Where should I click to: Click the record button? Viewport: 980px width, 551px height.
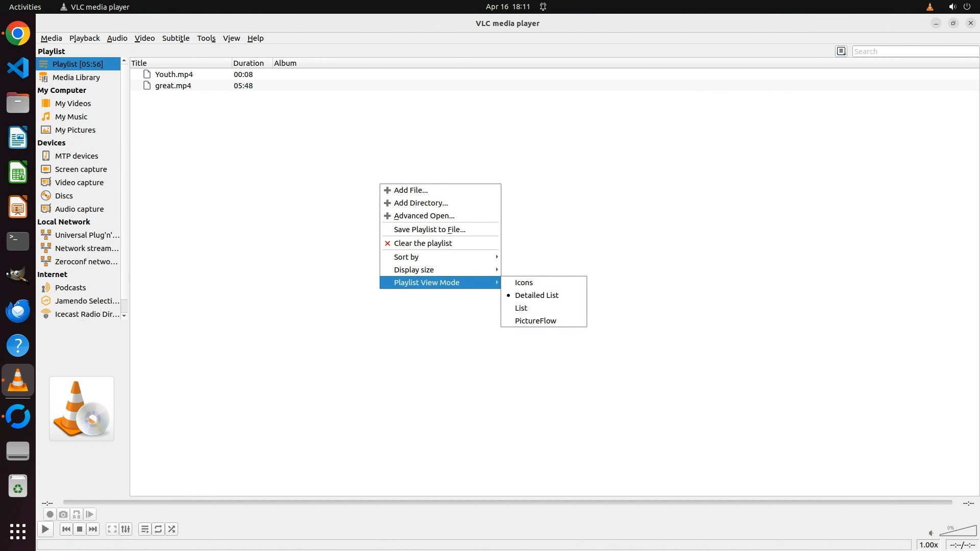[50, 514]
